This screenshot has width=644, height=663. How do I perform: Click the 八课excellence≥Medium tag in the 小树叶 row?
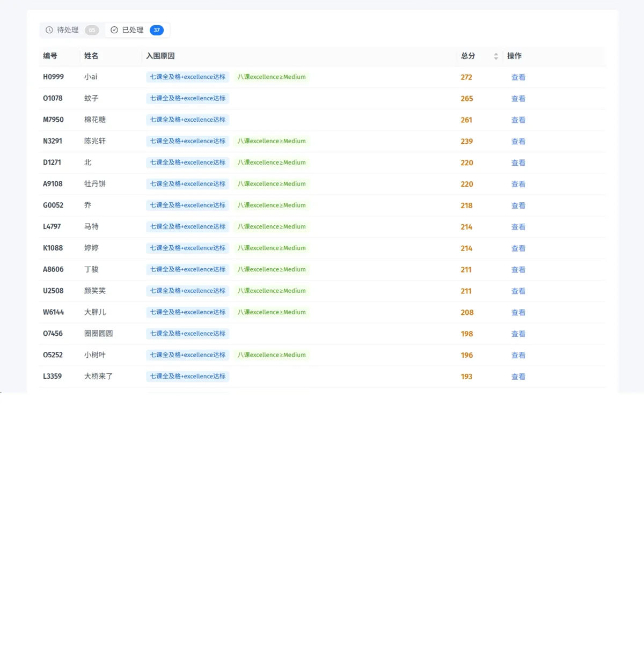click(x=272, y=355)
